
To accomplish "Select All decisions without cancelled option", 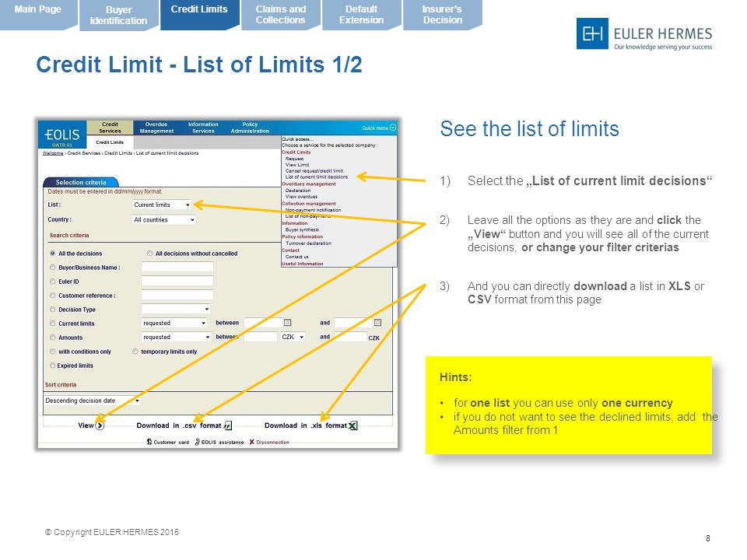I will pyautogui.click(x=149, y=254).
